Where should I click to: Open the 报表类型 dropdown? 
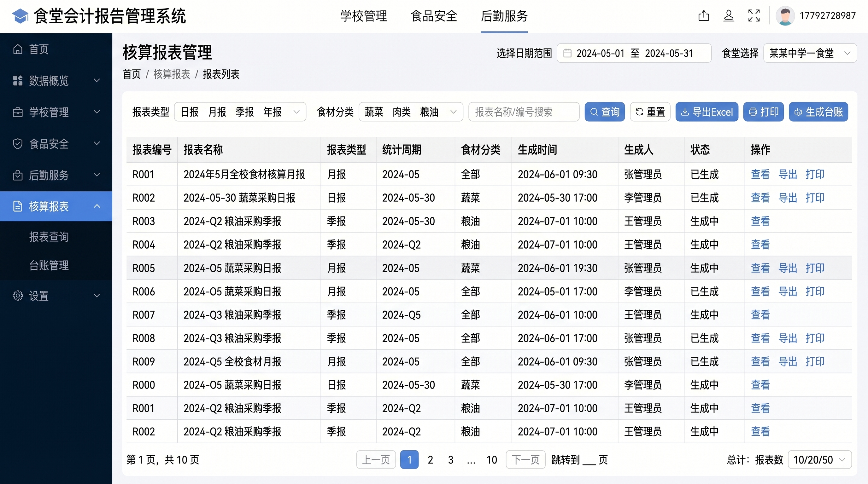coord(240,112)
